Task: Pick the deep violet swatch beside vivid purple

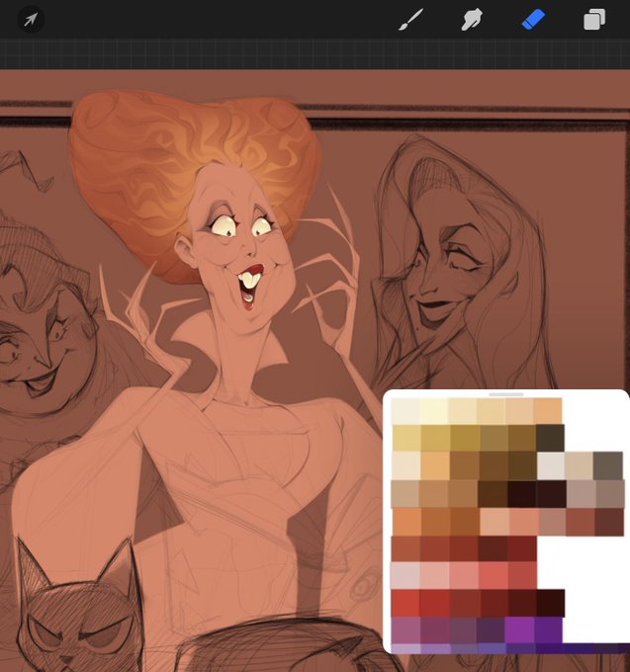Action: click(x=549, y=630)
